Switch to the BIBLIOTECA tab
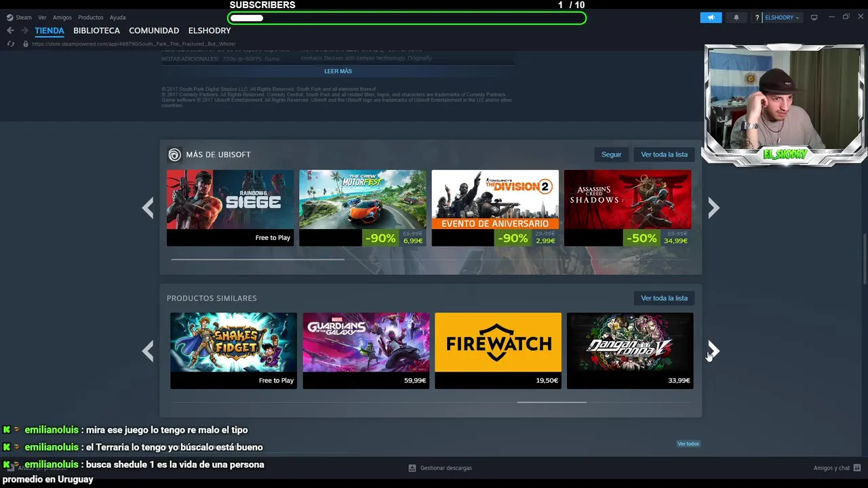The width and height of the screenshot is (868, 488). tap(96, 30)
